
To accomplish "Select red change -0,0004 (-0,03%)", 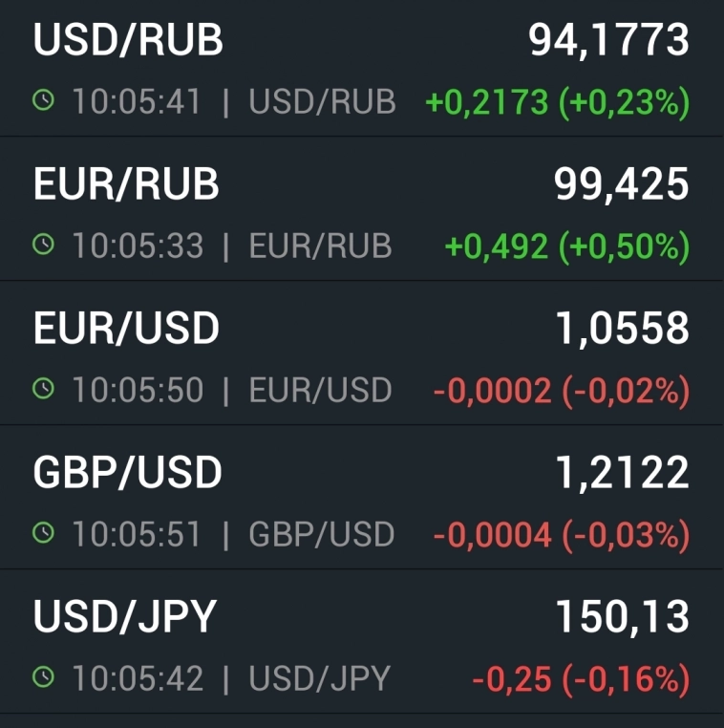I will coord(561,535).
